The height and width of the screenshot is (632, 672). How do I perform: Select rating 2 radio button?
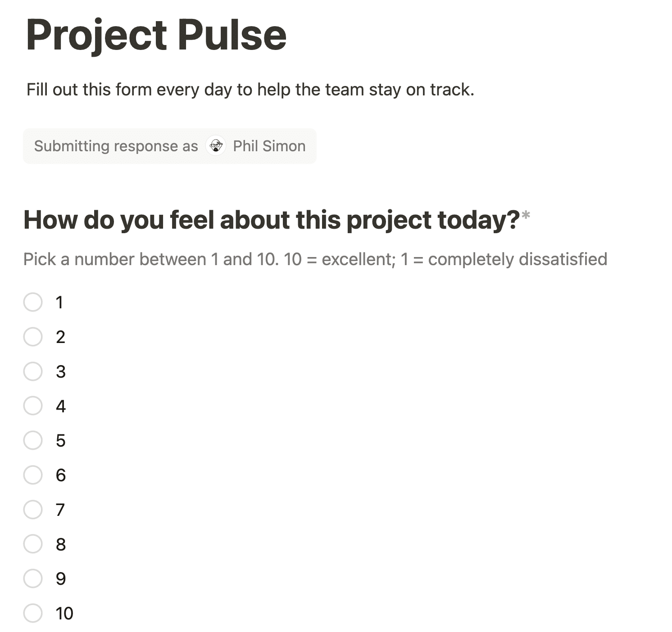33,337
